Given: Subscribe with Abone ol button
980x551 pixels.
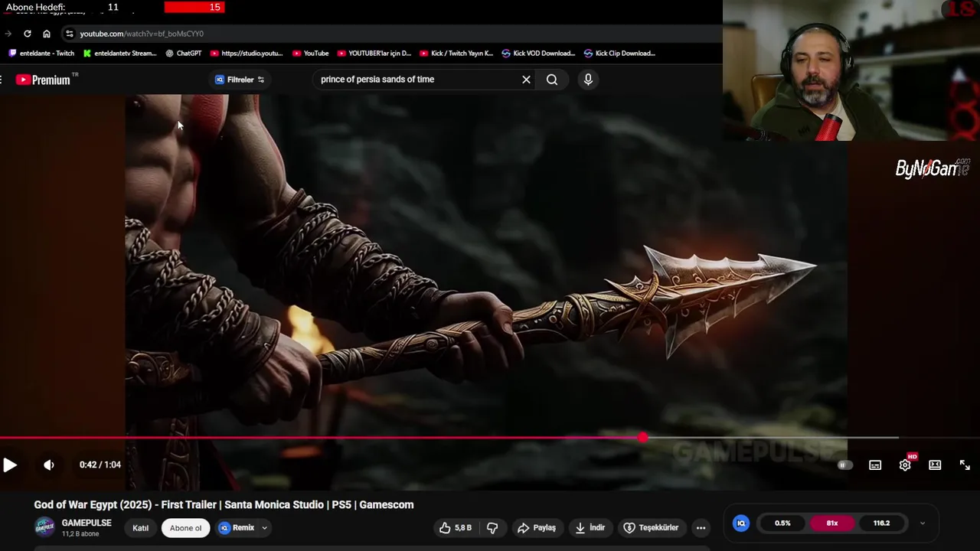Looking at the screenshot, I should pyautogui.click(x=185, y=527).
